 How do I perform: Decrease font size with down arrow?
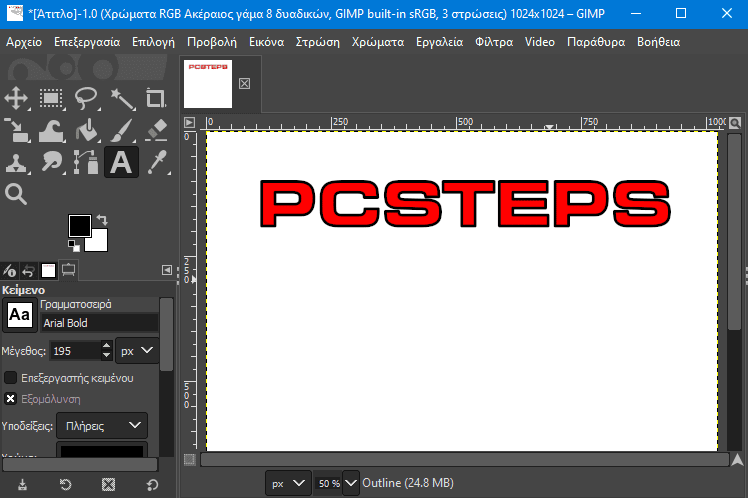click(x=107, y=356)
